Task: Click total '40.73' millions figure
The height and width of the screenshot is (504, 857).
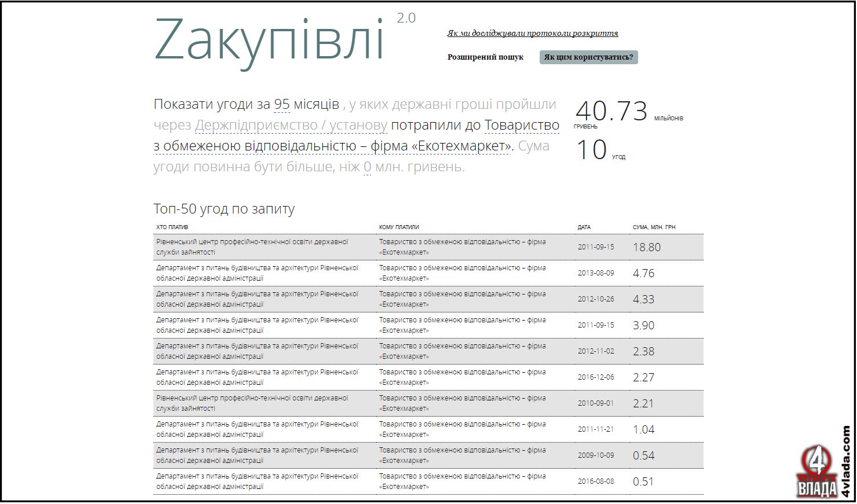Action: [x=611, y=111]
